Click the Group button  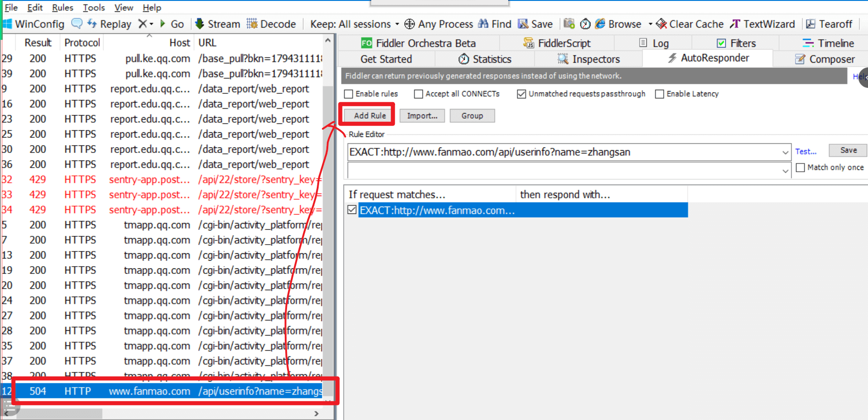click(472, 116)
